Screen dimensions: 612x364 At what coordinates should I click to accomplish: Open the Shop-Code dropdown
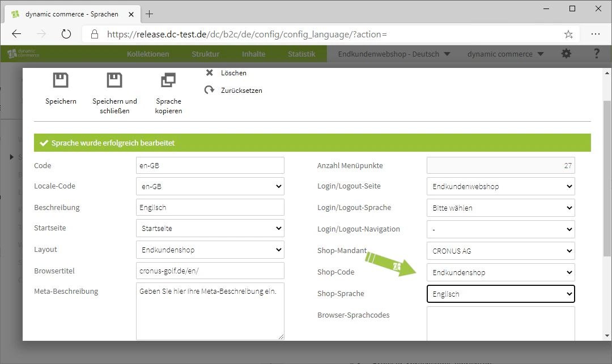(501, 272)
